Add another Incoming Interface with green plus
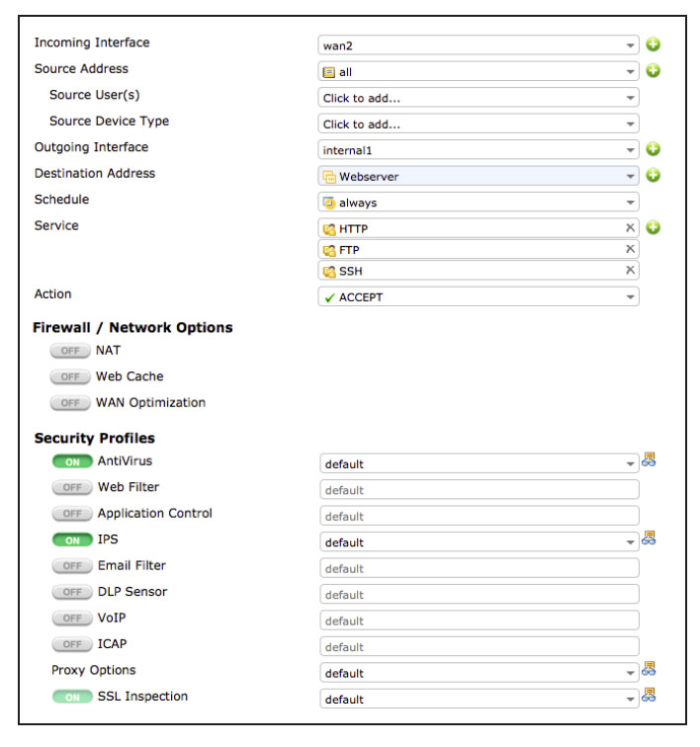The width and height of the screenshot is (700, 747). coord(653,44)
